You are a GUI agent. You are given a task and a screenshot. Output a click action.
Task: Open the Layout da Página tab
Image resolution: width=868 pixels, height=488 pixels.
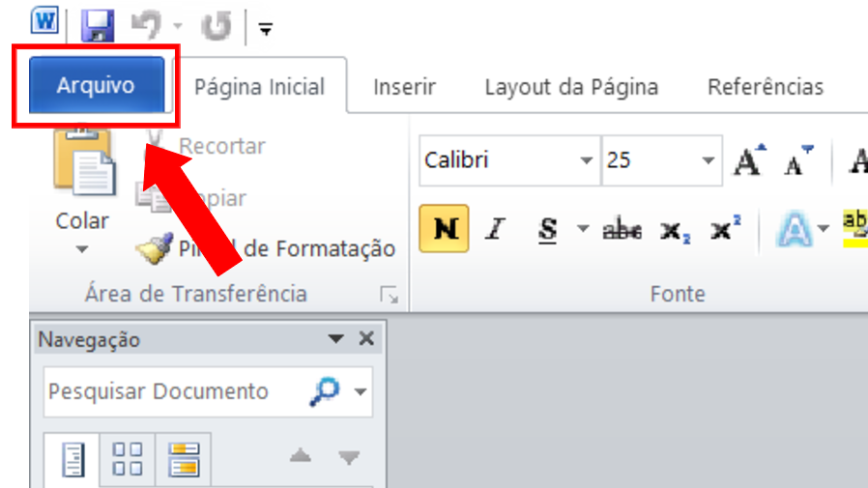(x=571, y=87)
